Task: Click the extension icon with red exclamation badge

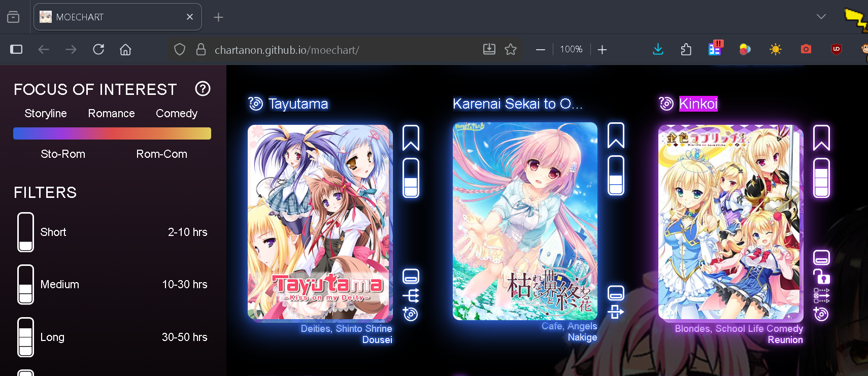Action: point(715,48)
